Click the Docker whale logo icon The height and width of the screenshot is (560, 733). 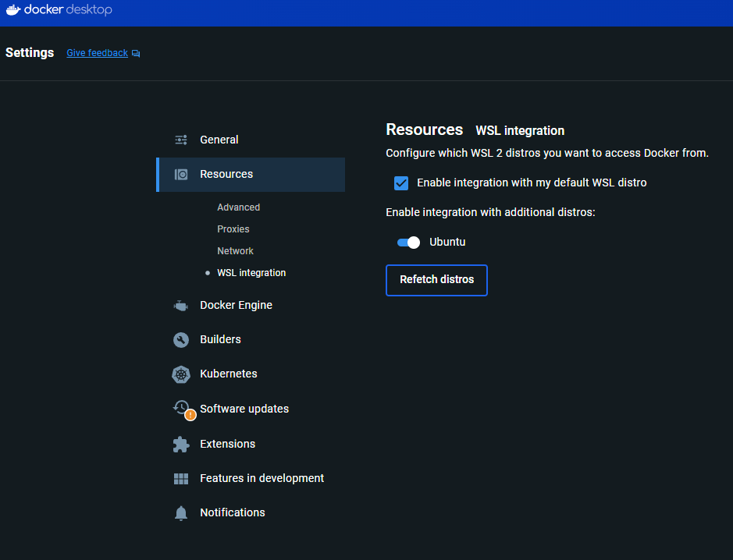[x=13, y=10]
